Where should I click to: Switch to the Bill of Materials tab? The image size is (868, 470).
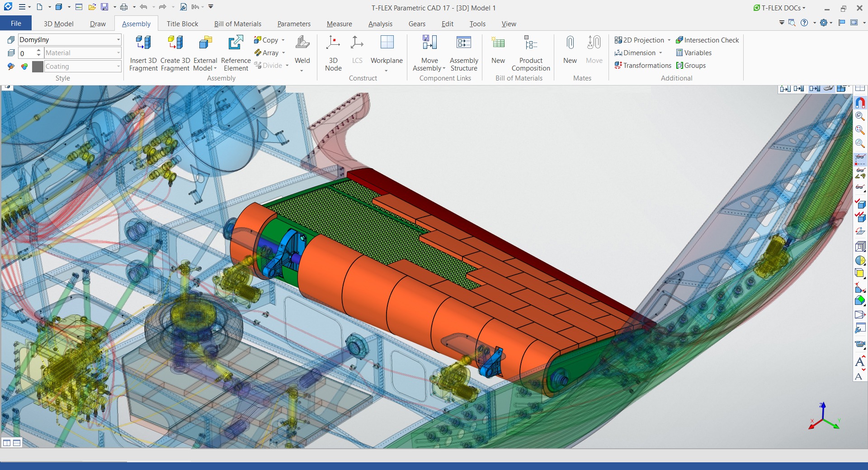coord(237,24)
